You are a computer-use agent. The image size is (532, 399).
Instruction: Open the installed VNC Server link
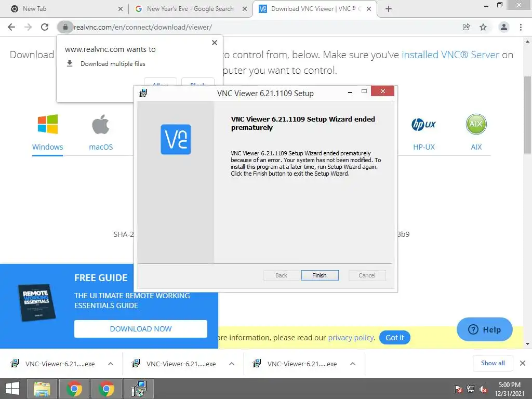(450, 55)
